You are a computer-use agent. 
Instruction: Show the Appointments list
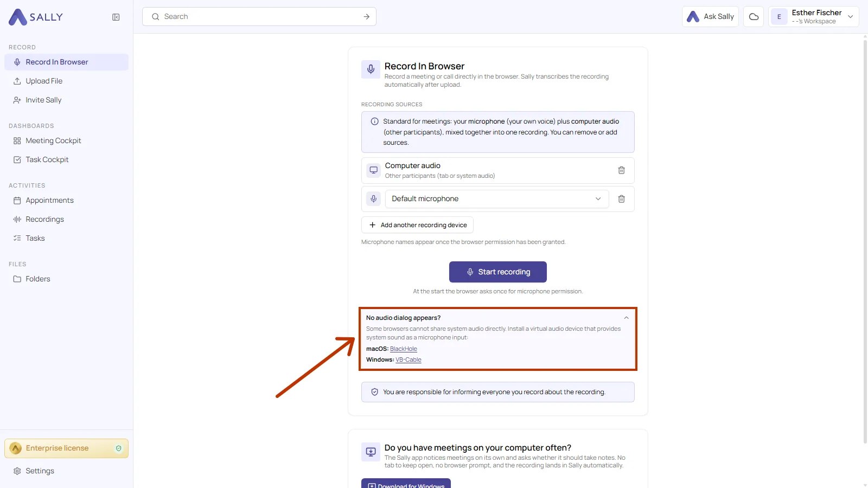point(66,201)
